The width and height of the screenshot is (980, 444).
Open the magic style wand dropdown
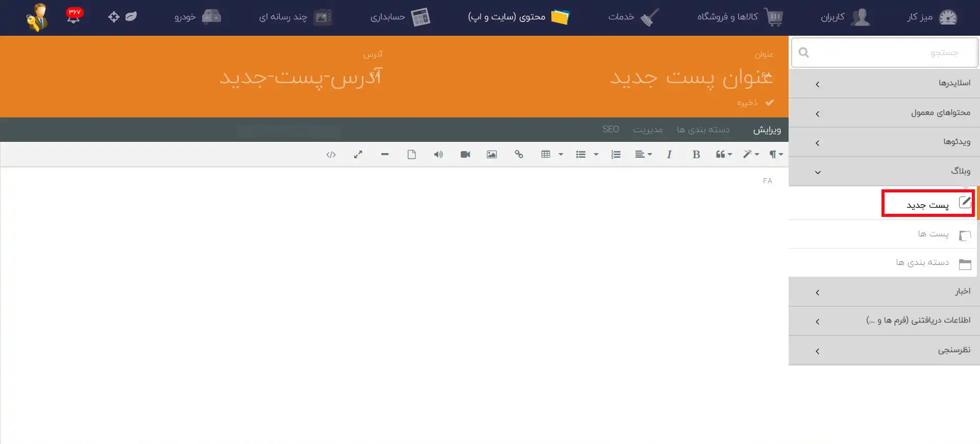click(x=751, y=155)
